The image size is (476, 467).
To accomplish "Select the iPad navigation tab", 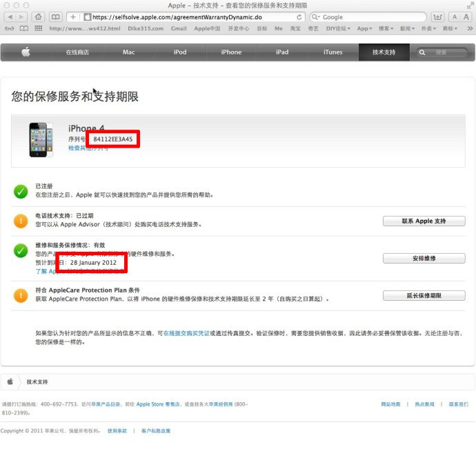I will [281, 52].
